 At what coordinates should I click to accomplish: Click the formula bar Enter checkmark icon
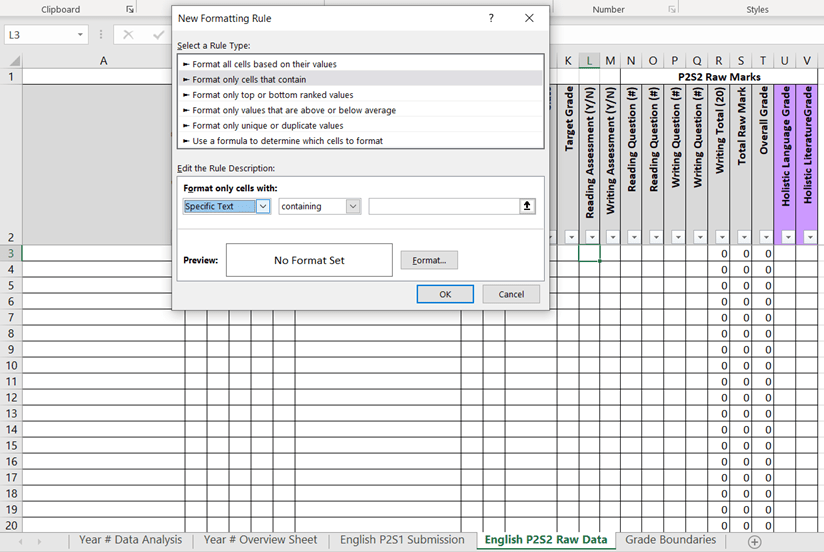(156, 35)
